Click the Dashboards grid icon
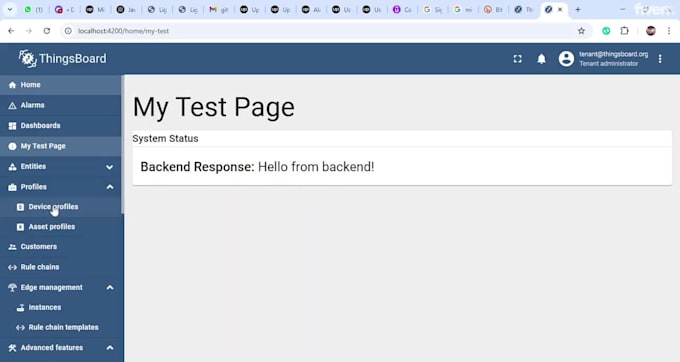680x362 pixels. (x=12, y=126)
